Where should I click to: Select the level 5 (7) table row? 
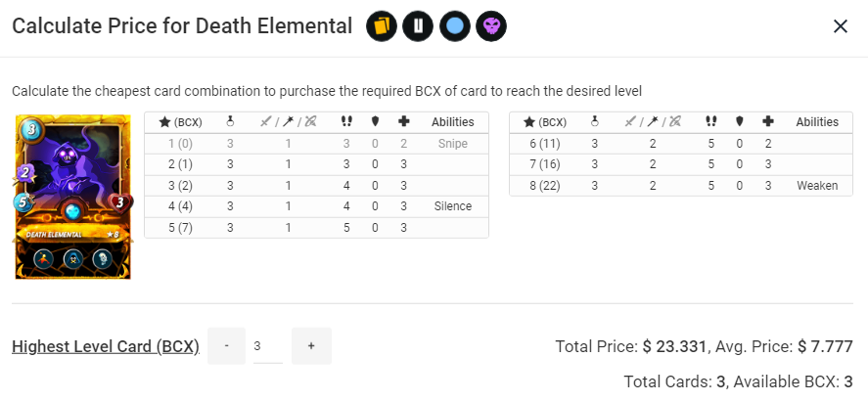316,227
